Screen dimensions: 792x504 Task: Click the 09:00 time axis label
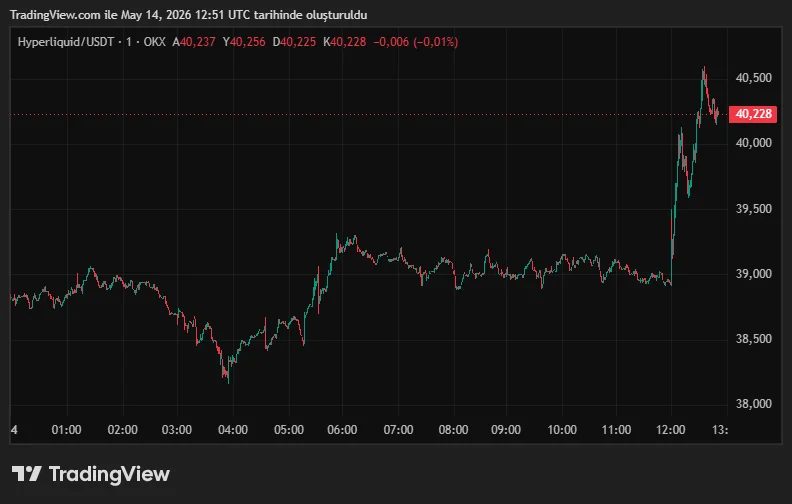(x=506, y=430)
